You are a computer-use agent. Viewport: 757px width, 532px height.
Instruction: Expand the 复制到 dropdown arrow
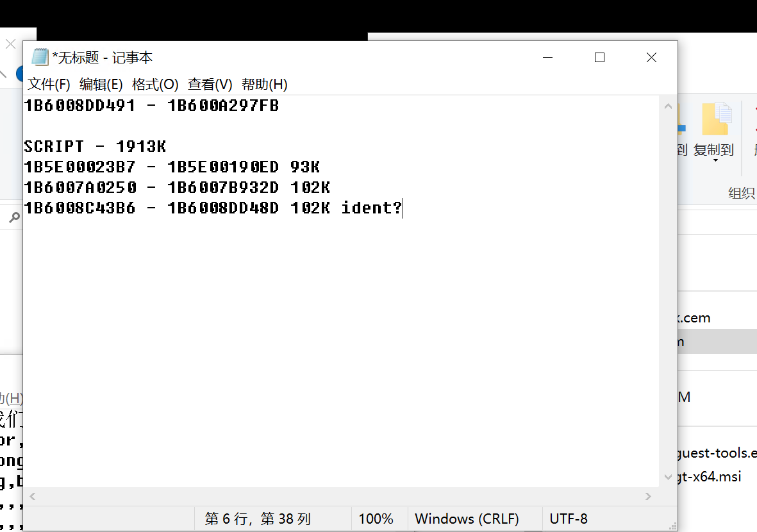pos(715,160)
